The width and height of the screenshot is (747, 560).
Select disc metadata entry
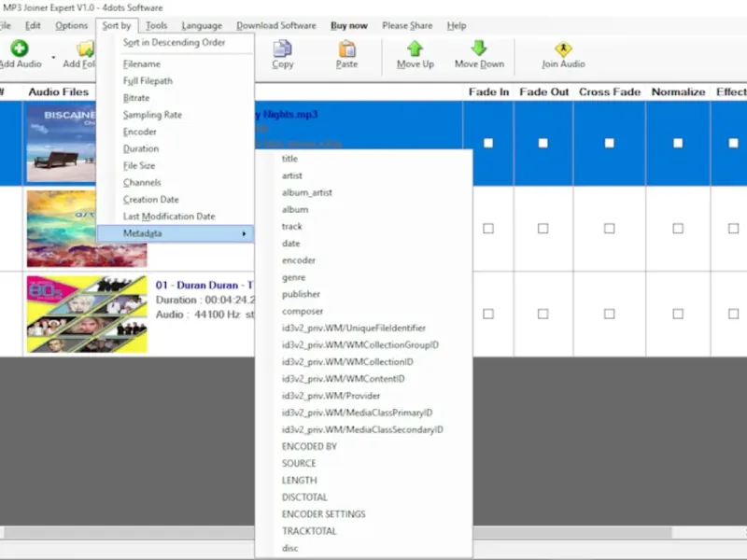[363, 548]
